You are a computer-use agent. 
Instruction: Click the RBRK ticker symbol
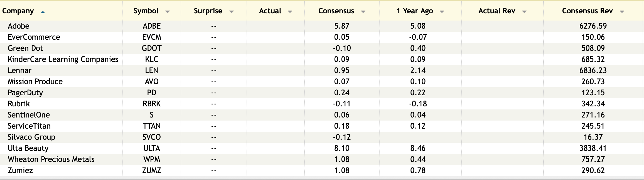pyautogui.click(x=152, y=104)
